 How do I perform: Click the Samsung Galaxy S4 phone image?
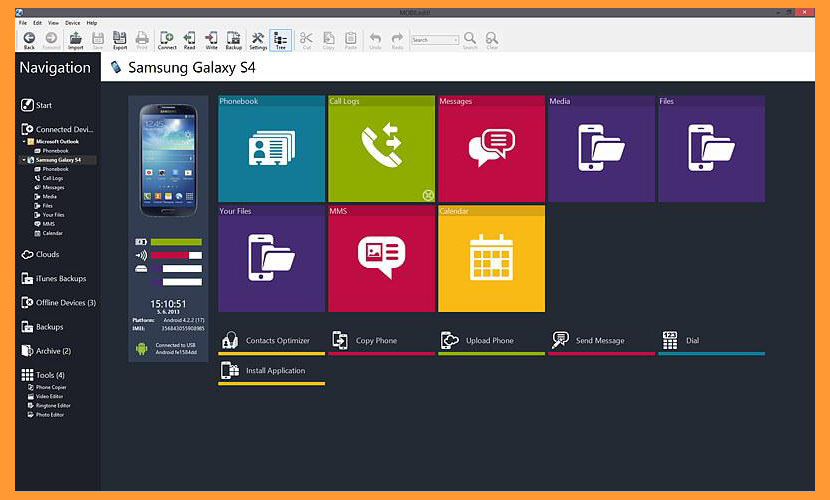tap(168, 160)
